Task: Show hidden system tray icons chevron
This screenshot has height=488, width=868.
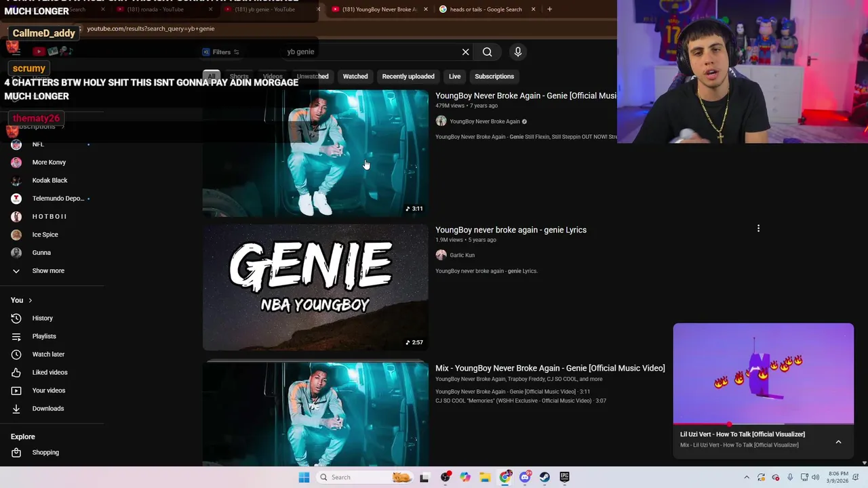Action: [747, 477]
